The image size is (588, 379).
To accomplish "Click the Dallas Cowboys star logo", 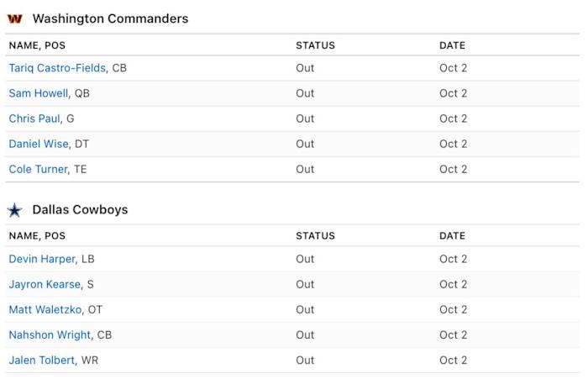I will pyautogui.click(x=14, y=210).
